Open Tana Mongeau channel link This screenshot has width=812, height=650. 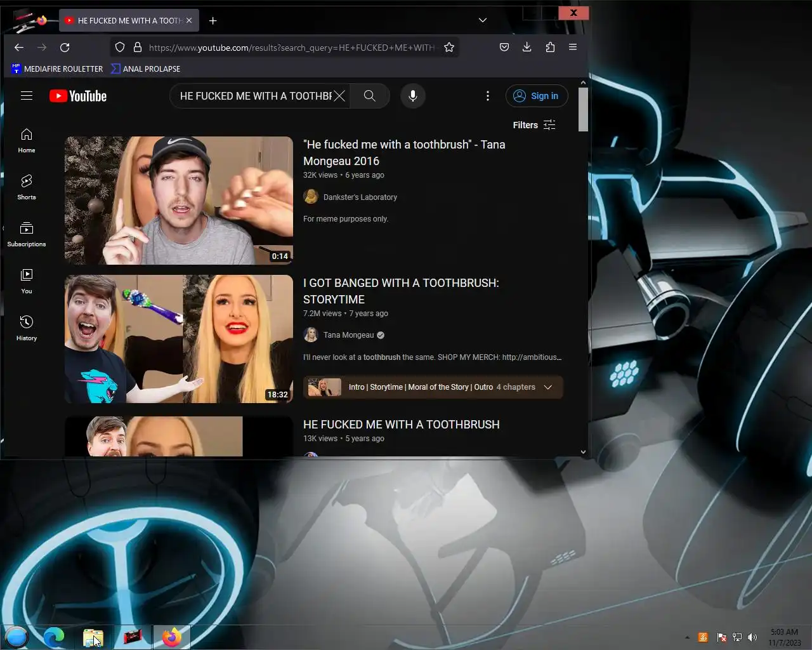point(349,335)
